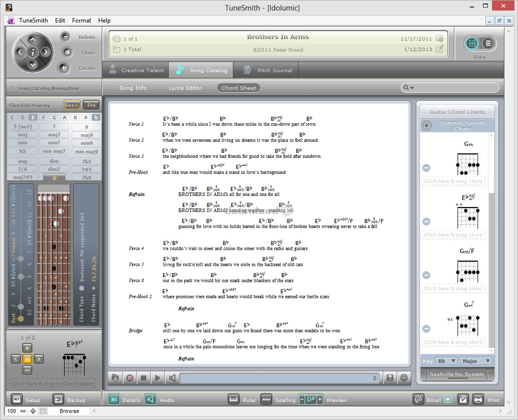Open the Edit menu
This screenshot has width=518, height=420.
point(60,21)
